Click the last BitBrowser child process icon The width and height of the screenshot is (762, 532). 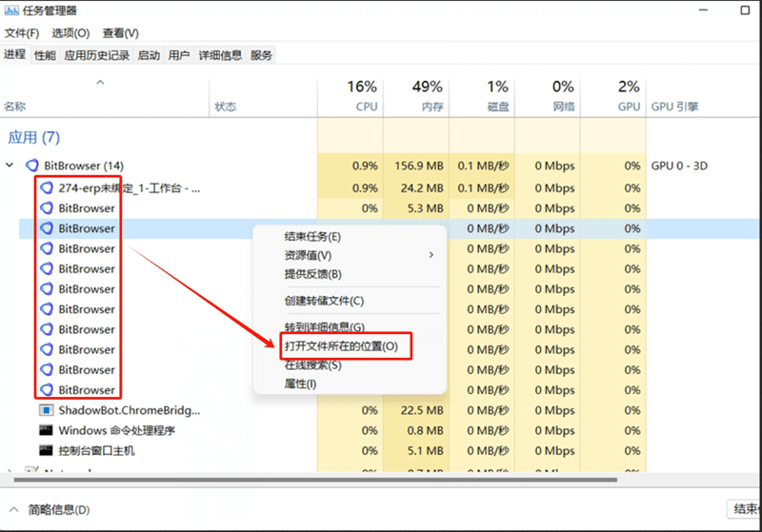(47, 390)
